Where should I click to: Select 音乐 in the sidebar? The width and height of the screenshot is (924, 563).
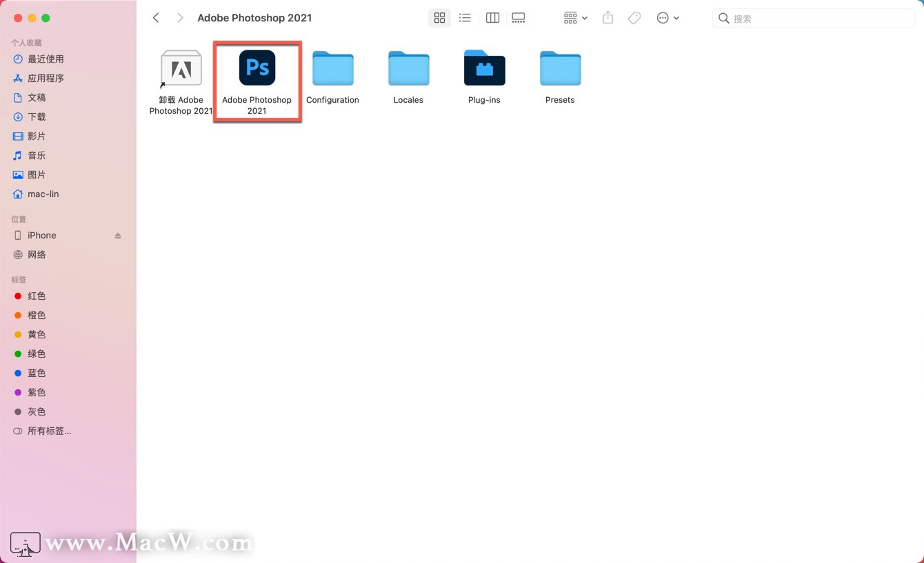[37, 156]
